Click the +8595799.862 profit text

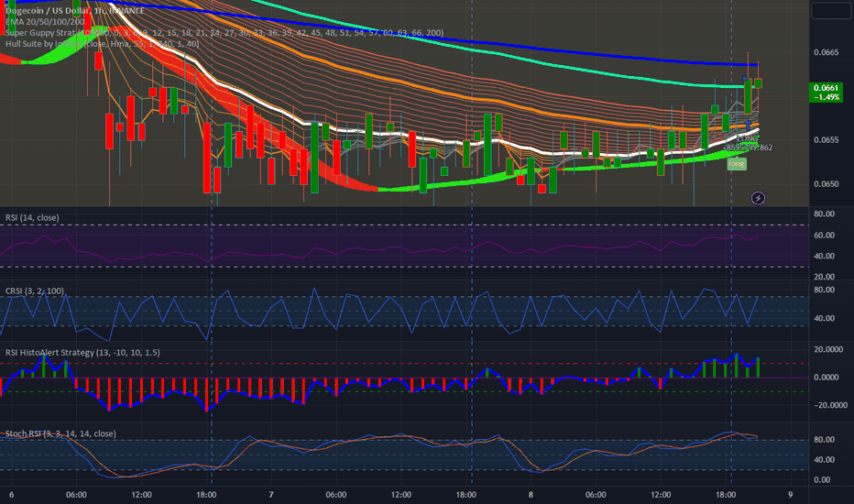pos(748,148)
